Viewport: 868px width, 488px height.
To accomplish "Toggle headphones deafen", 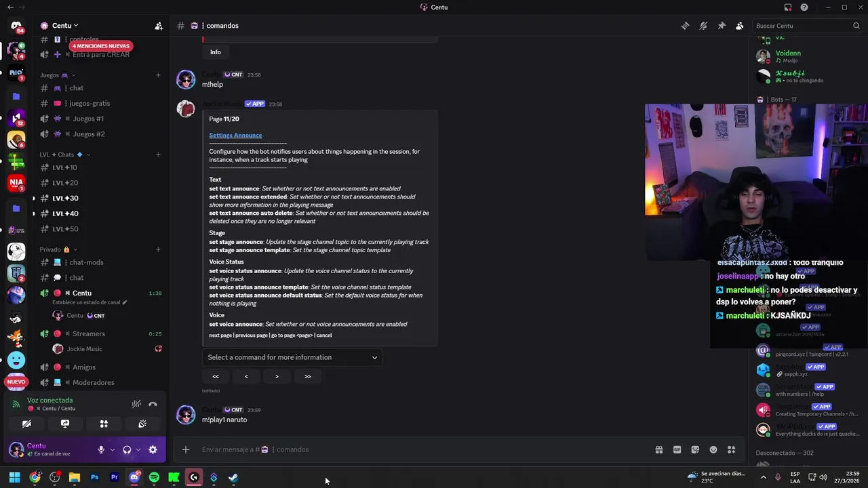I will tap(127, 449).
